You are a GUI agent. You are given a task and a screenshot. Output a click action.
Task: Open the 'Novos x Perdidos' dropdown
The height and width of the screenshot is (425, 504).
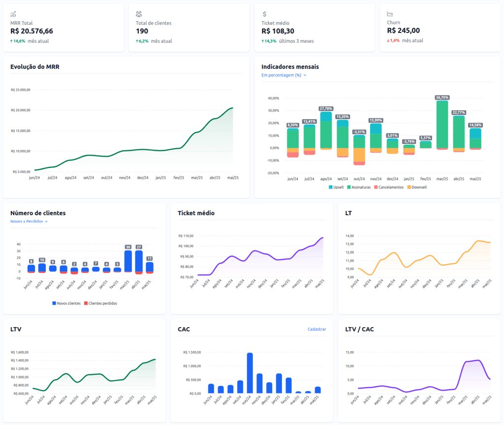[x=29, y=221]
